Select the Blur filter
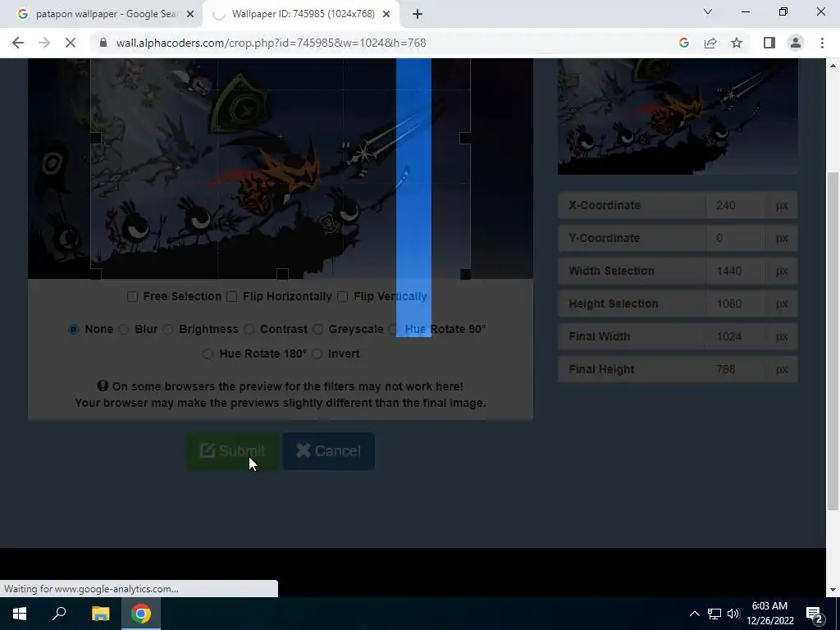Image resolution: width=840 pixels, height=630 pixels. (x=124, y=329)
